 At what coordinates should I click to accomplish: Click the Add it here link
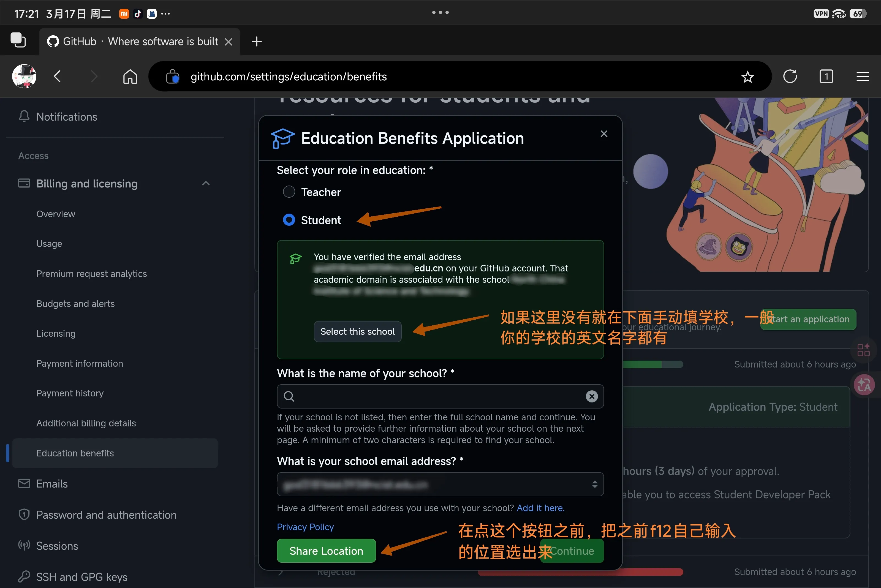[540, 508]
